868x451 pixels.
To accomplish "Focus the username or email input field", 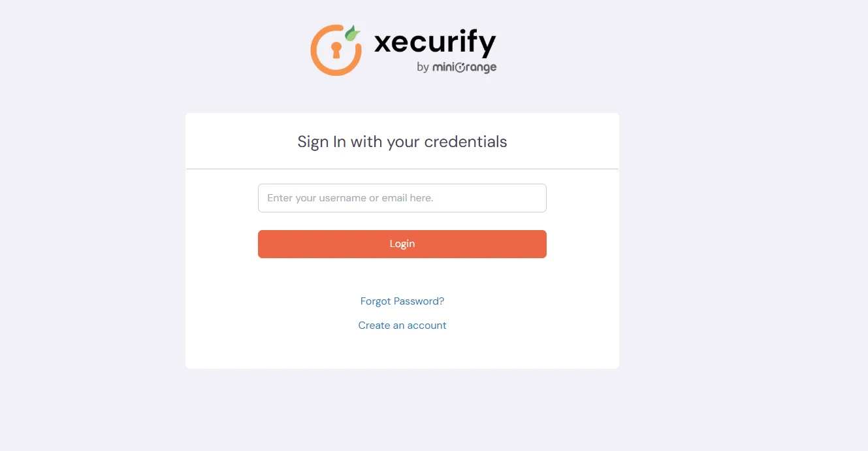I will (x=402, y=197).
